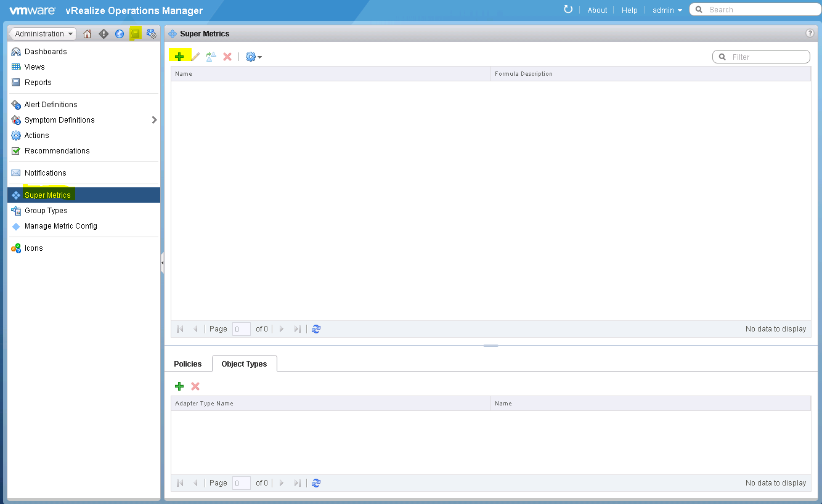Open the Administration gears icon
Viewport: 822px width, 504px height.
[x=152, y=34]
